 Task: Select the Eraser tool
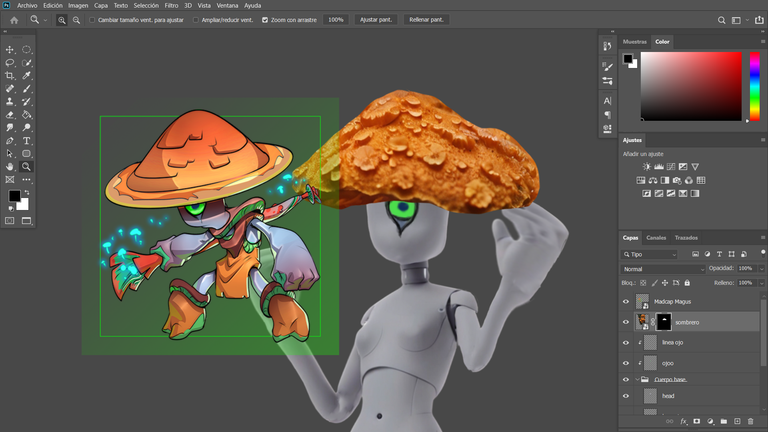[x=10, y=115]
